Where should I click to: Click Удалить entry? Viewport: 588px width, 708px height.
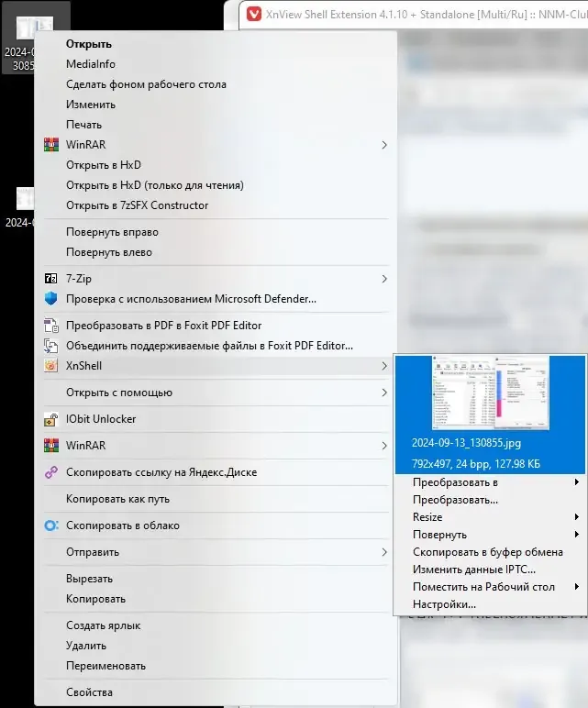point(216,646)
